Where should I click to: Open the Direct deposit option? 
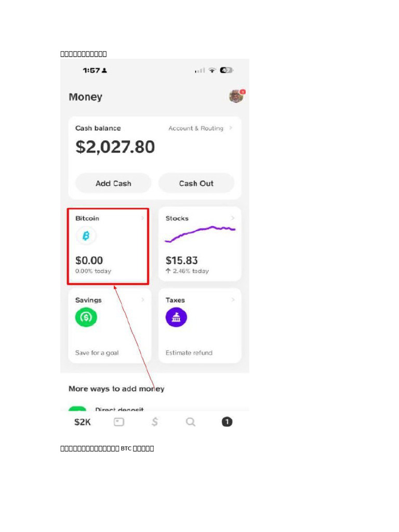coord(119,409)
